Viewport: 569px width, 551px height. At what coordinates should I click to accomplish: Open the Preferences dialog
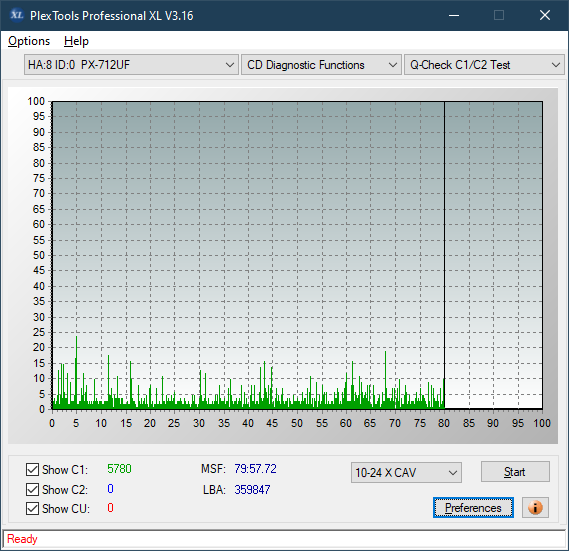click(473, 507)
